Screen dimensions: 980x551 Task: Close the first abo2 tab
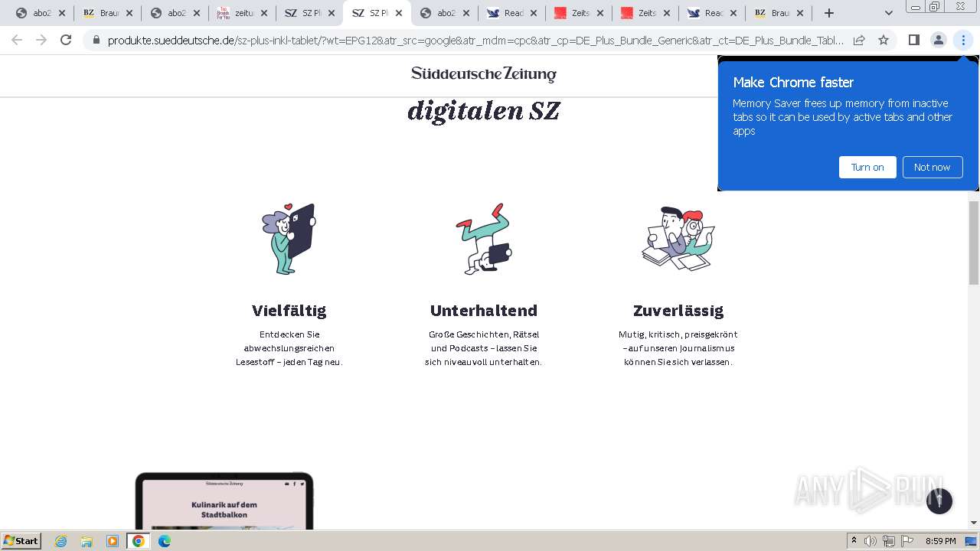[x=62, y=13]
